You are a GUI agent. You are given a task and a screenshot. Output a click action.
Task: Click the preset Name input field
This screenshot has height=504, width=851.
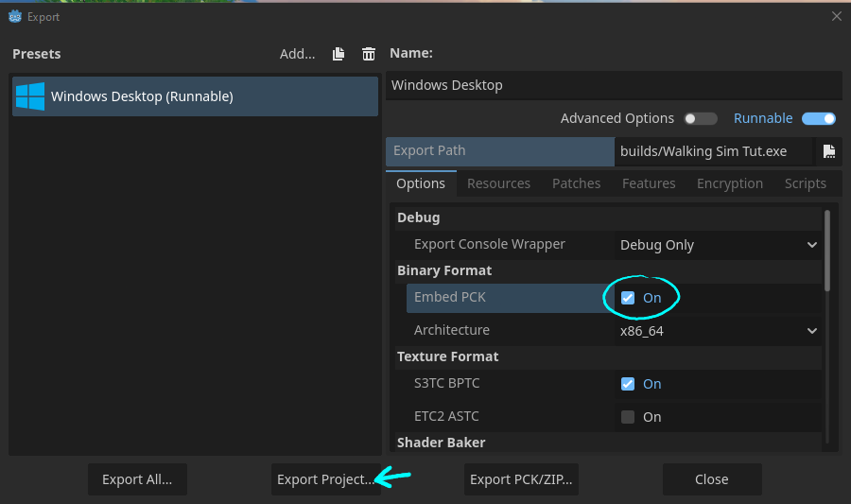[x=614, y=86]
